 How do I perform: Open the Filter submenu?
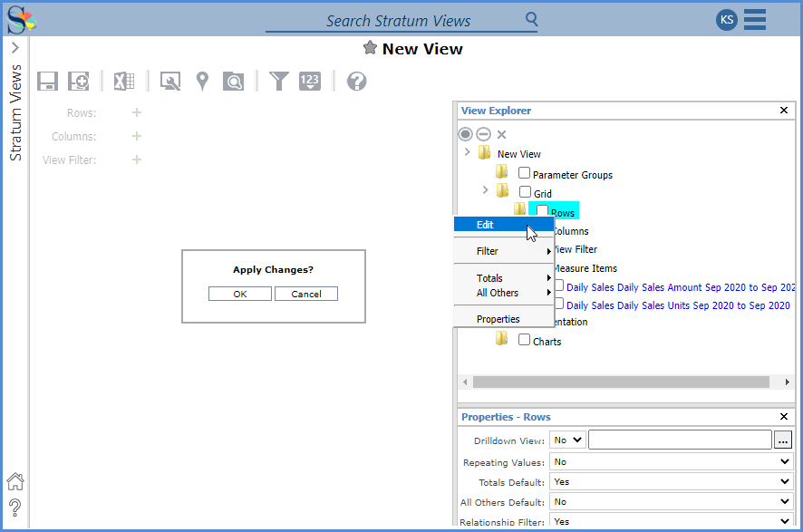[x=503, y=251]
